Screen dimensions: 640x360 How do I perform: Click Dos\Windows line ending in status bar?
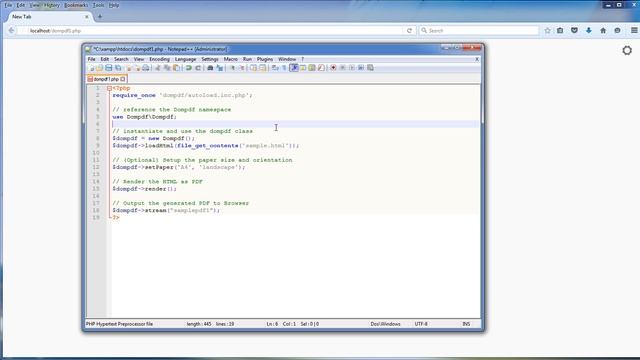pos(385,324)
